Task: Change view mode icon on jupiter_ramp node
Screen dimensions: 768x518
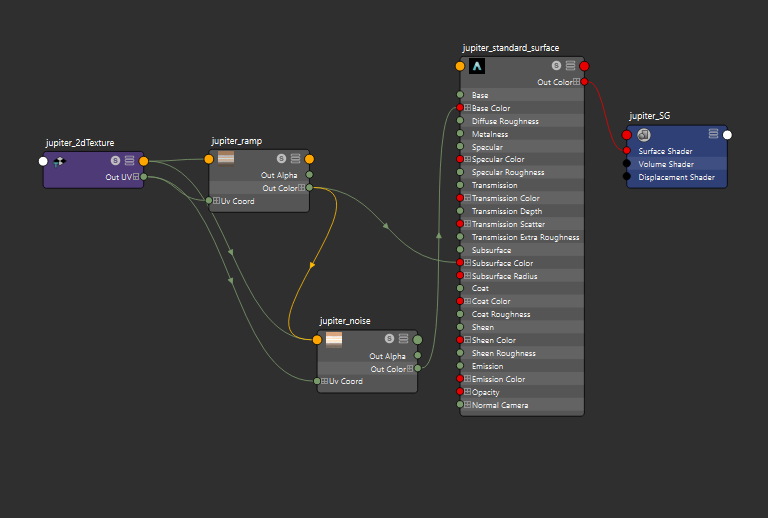Action: (295, 158)
